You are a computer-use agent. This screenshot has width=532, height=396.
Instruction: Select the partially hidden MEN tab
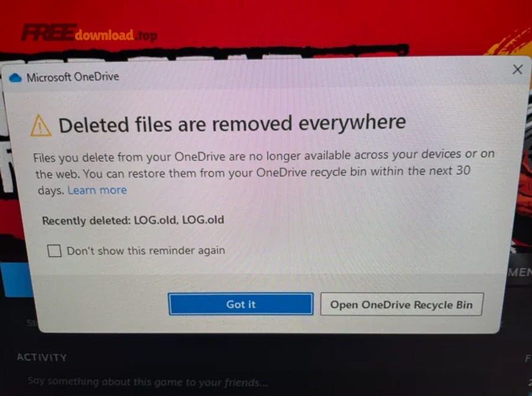(x=520, y=272)
